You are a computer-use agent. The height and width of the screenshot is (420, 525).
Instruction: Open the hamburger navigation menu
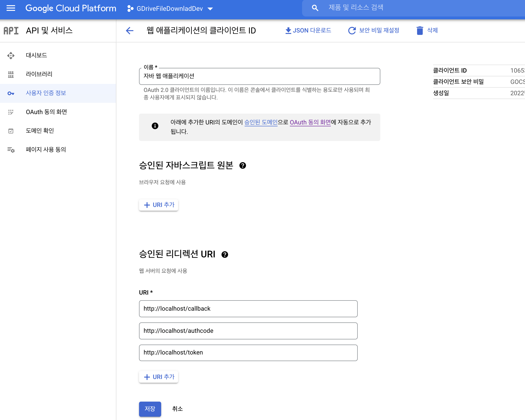pos(11,8)
